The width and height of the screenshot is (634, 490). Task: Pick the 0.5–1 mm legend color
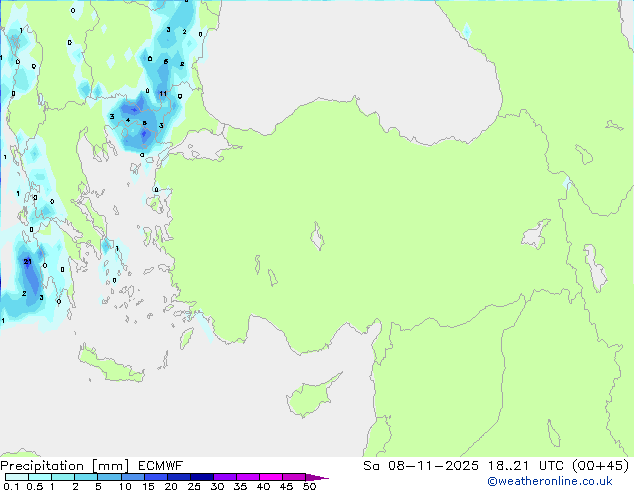40,477
